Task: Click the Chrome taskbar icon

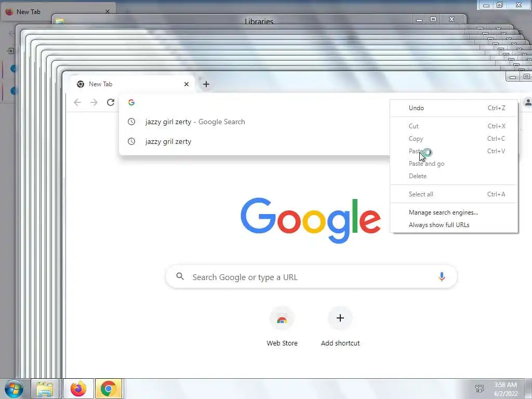Action: pyautogui.click(x=108, y=389)
